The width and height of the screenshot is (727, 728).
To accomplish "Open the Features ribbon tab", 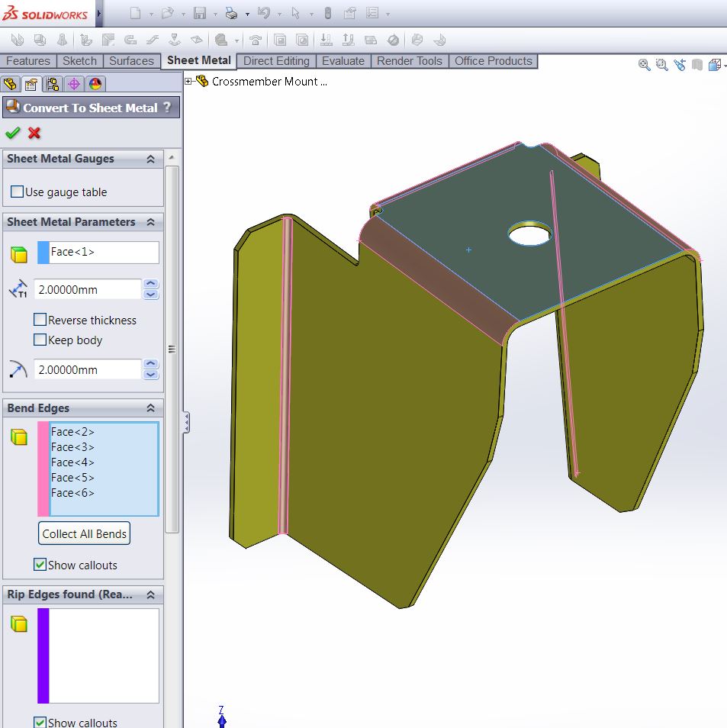I will [x=28, y=61].
